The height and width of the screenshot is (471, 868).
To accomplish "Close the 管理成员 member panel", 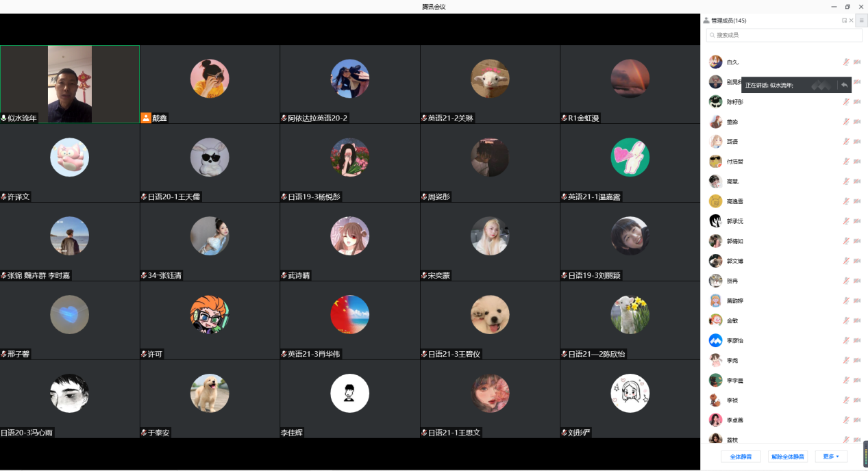I will pyautogui.click(x=852, y=21).
